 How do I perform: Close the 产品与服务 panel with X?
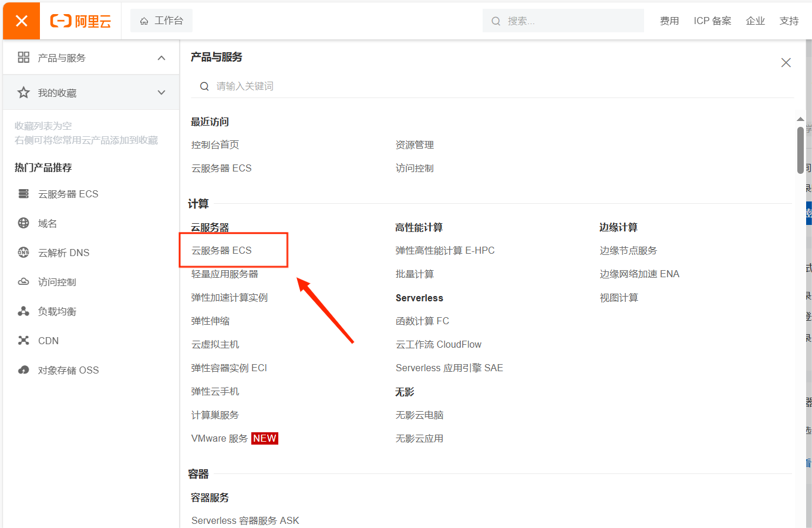click(x=786, y=63)
